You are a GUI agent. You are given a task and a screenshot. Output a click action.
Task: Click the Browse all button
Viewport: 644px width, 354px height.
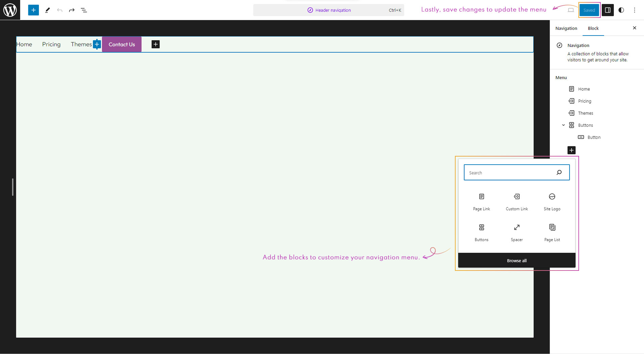[516, 261]
